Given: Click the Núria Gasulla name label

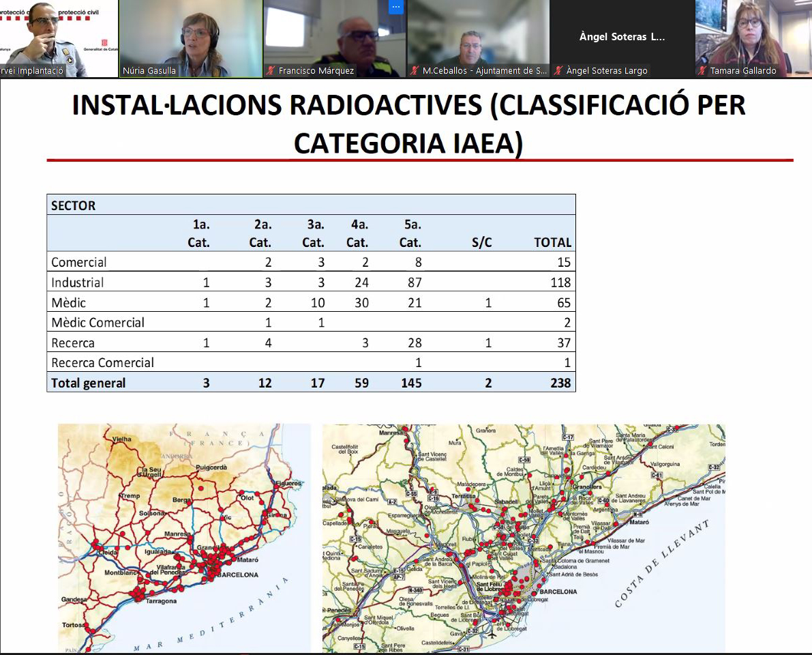Looking at the screenshot, I should (x=149, y=70).
